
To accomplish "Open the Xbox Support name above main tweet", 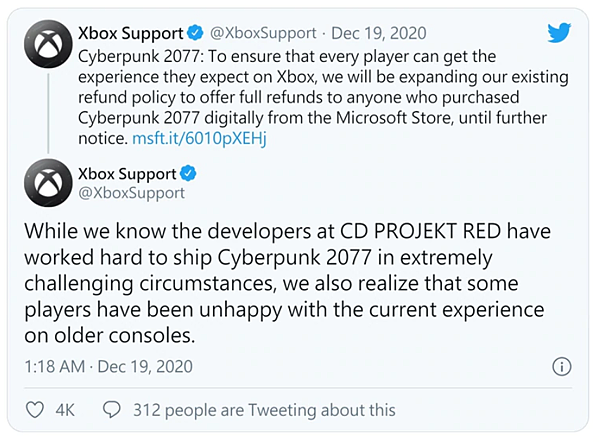I will [127, 174].
